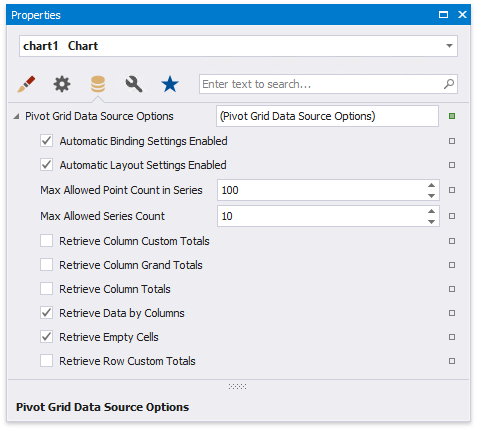Viewport: 477px width, 430px height.
Task: Click property marker for Max Allowed Point Count
Action: [x=452, y=190]
